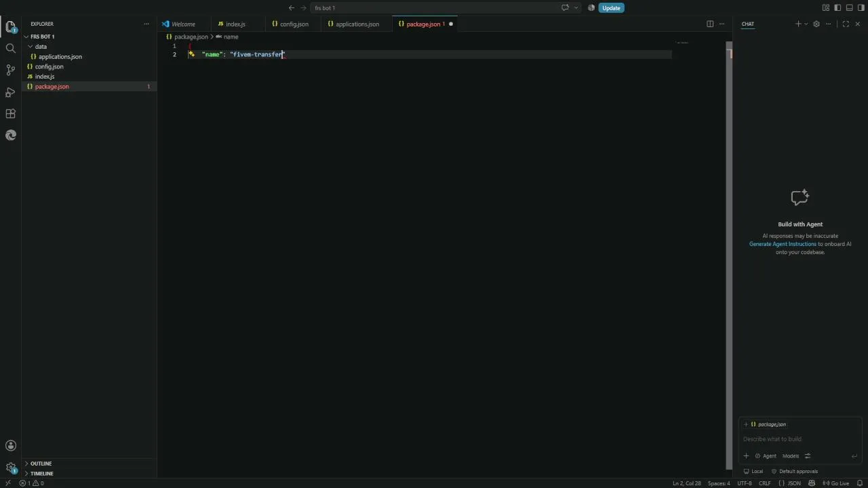This screenshot has height=488, width=868.
Task: Open the Agent mode picker
Action: coord(766,456)
